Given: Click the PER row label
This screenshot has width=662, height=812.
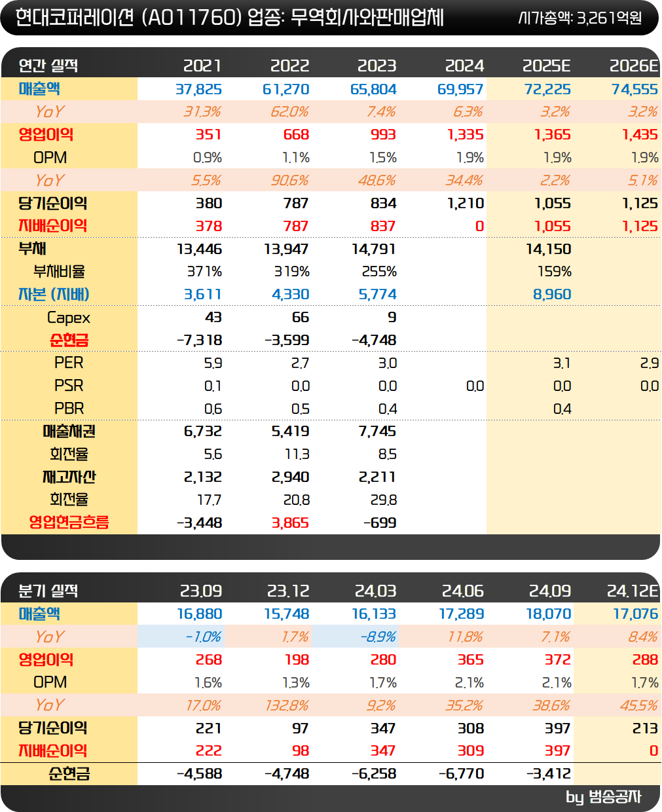Looking at the screenshot, I should pos(69,363).
